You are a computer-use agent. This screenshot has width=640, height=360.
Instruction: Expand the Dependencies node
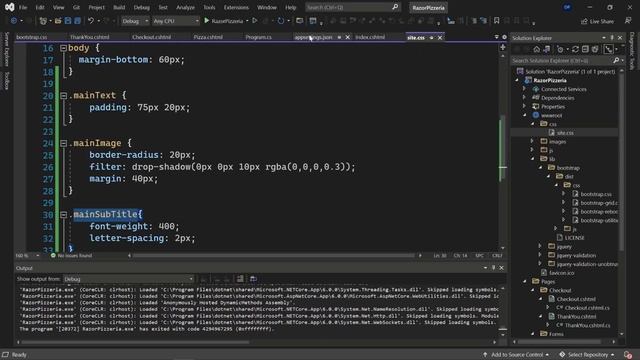point(524,98)
